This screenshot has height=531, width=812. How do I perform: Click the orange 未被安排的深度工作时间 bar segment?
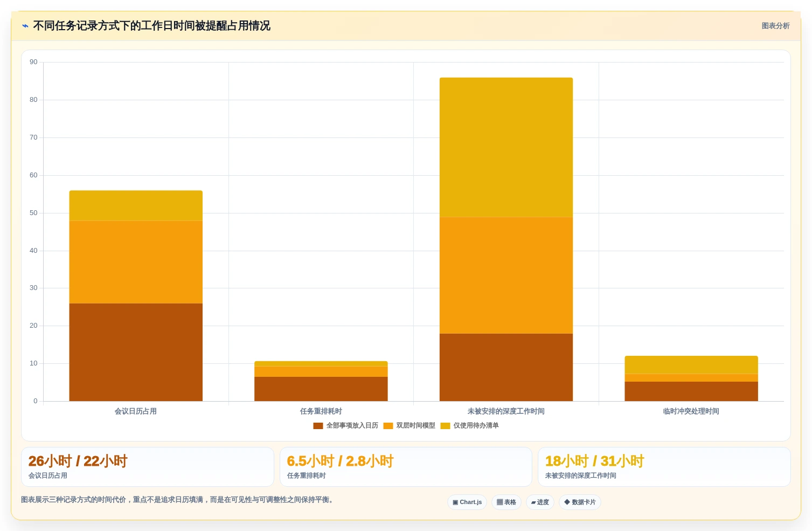point(506,275)
